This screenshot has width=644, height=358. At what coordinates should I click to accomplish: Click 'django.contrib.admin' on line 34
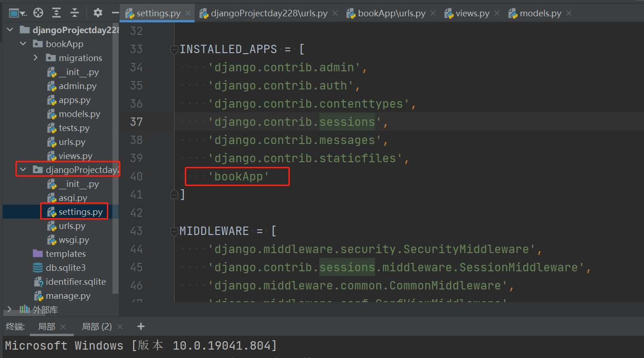pyautogui.click(x=284, y=67)
